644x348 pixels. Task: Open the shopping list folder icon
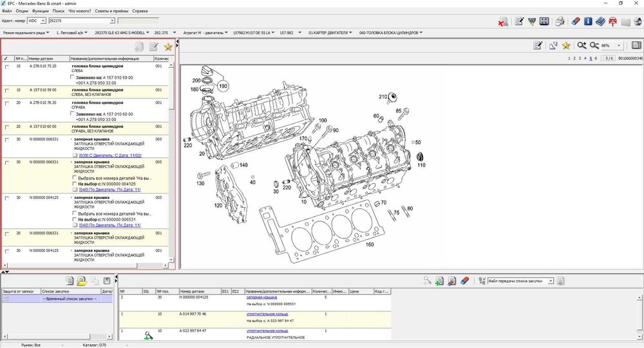[82, 280]
